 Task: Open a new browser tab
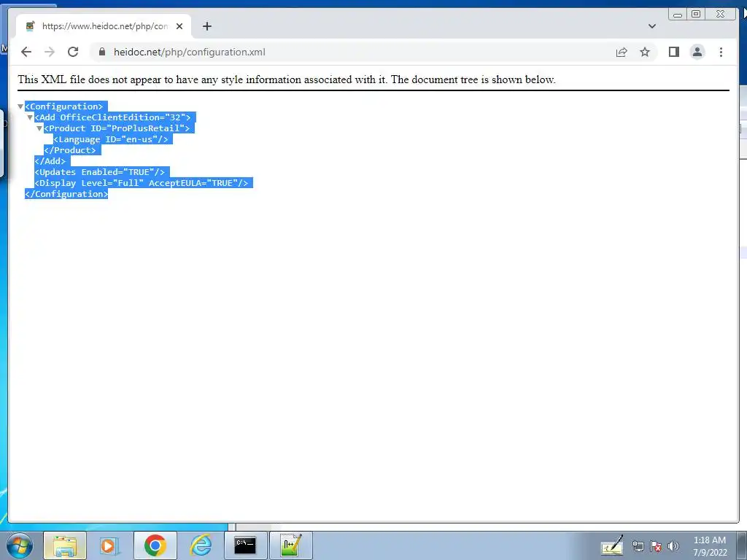pyautogui.click(x=206, y=26)
